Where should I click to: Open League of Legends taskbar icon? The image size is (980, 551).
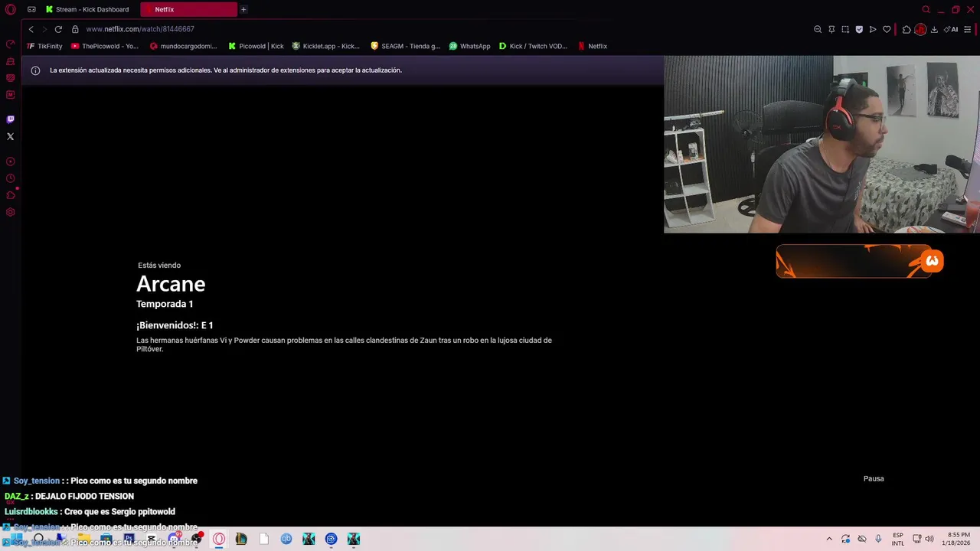[x=241, y=539]
